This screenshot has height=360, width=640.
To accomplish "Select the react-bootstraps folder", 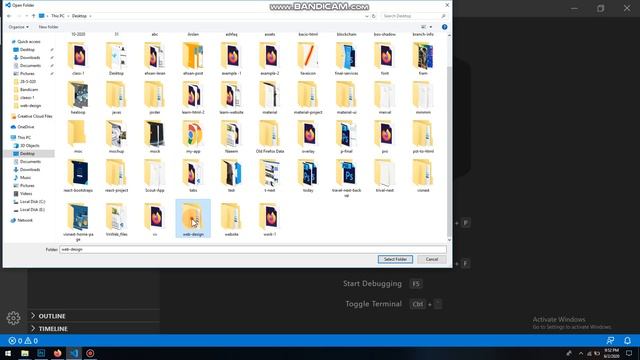I will [x=78, y=176].
